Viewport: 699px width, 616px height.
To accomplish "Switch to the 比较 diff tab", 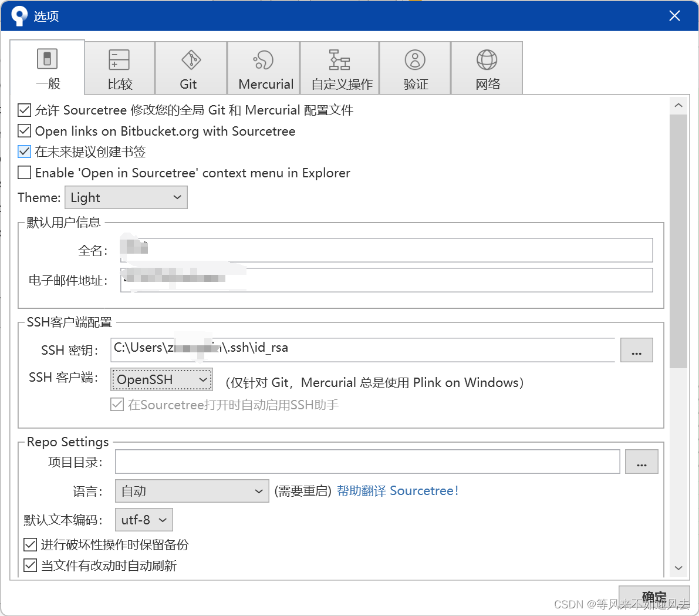I will point(120,68).
